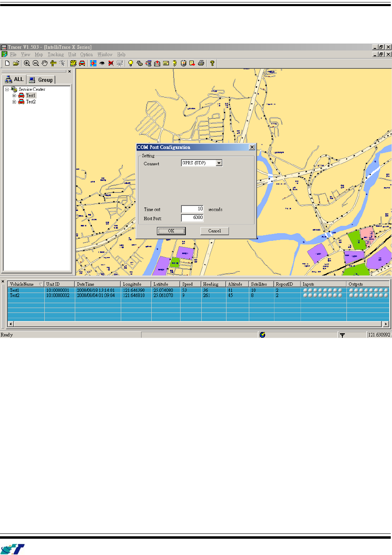Screen dimensions: 392x555
Task: Click the sparkle icon beside the ruler tool
Action: [x=62, y=63]
